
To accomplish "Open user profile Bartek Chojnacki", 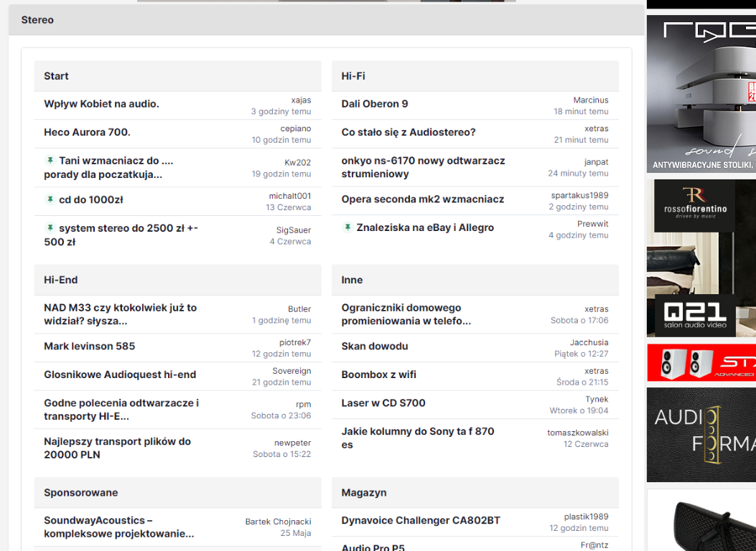I will (278, 522).
